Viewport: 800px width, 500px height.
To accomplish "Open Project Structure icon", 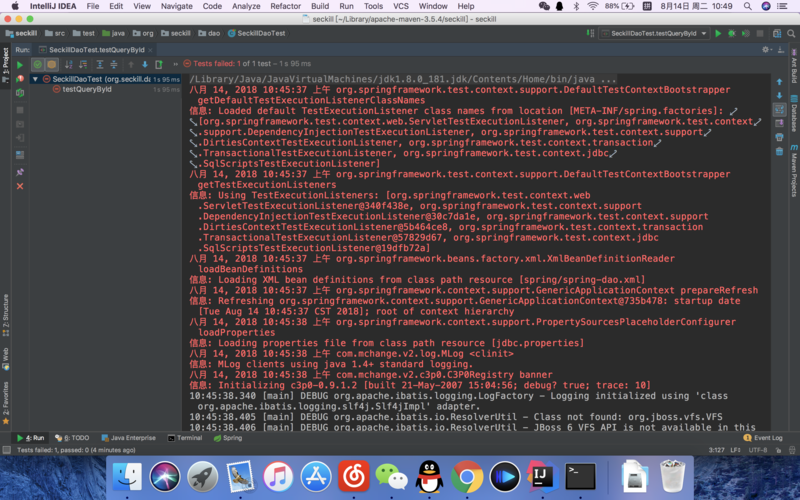I will tap(777, 33).
